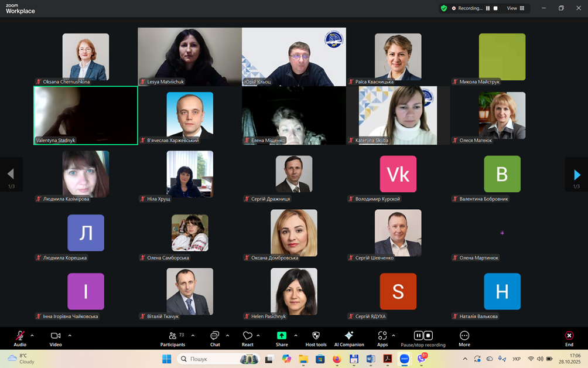This screenshot has height=368, width=588.
Task: Expand the video options chevron
Action: point(70,336)
